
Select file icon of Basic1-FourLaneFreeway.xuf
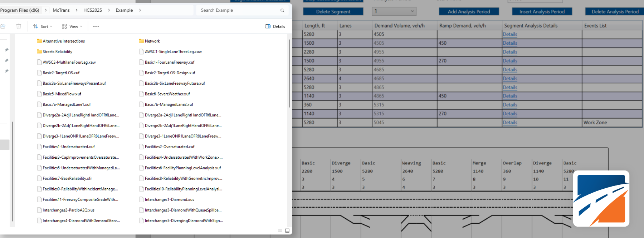point(142,62)
